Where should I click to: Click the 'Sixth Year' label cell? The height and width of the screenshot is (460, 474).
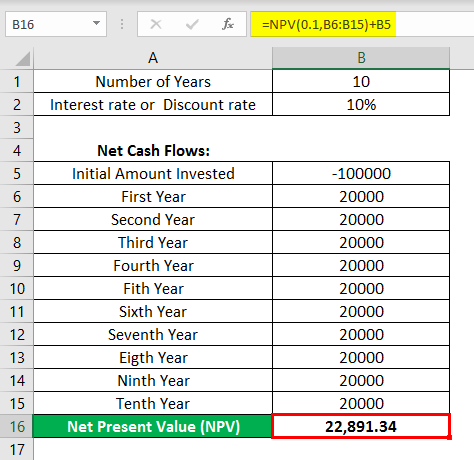[153, 311]
